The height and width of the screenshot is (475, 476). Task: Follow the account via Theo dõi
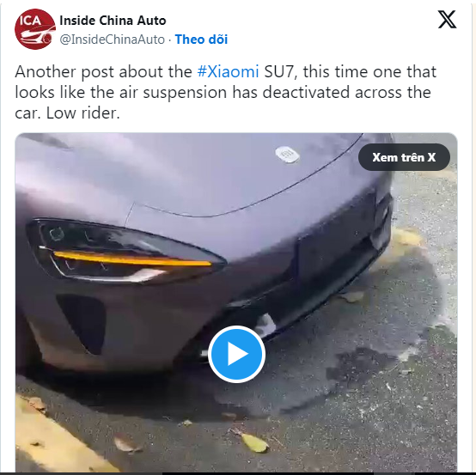(x=201, y=40)
